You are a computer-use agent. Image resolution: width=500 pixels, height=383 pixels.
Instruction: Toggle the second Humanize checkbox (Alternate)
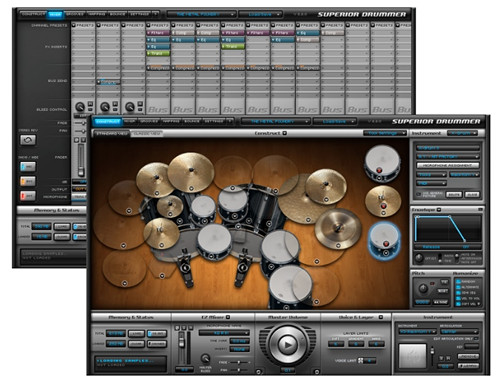tap(458, 287)
